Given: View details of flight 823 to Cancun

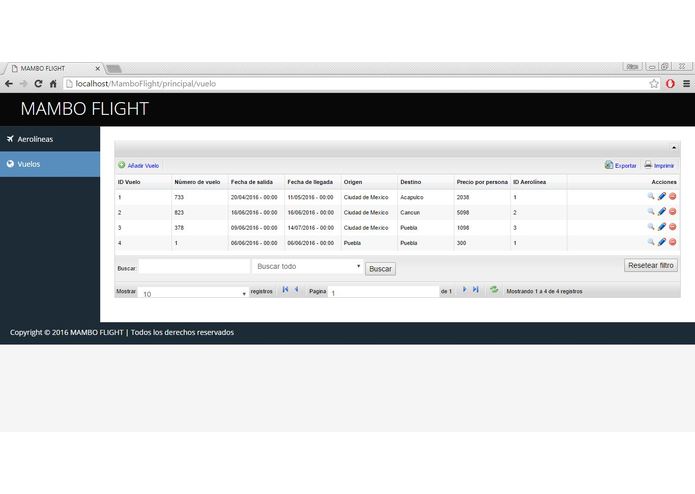Looking at the screenshot, I should pyautogui.click(x=651, y=212).
